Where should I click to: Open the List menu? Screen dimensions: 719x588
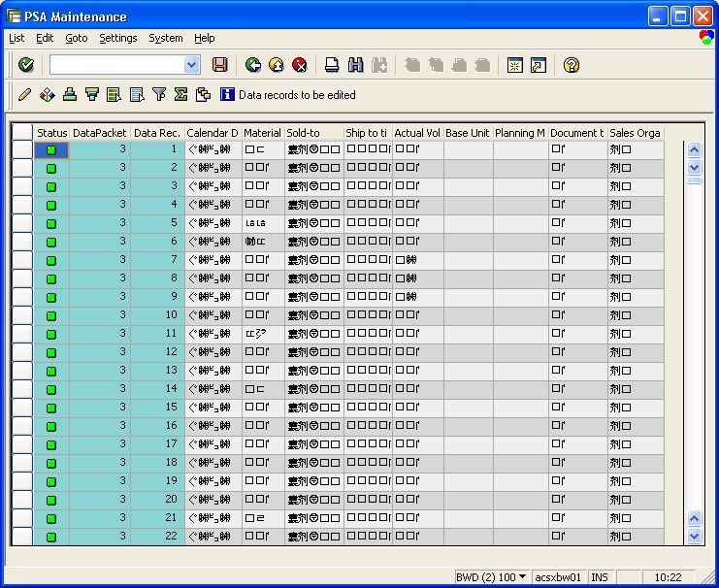point(16,38)
